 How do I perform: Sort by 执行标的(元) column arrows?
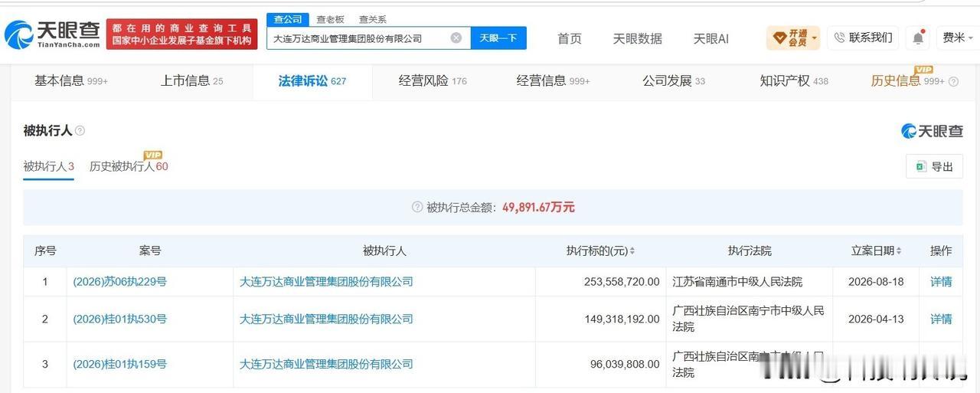[x=632, y=251]
